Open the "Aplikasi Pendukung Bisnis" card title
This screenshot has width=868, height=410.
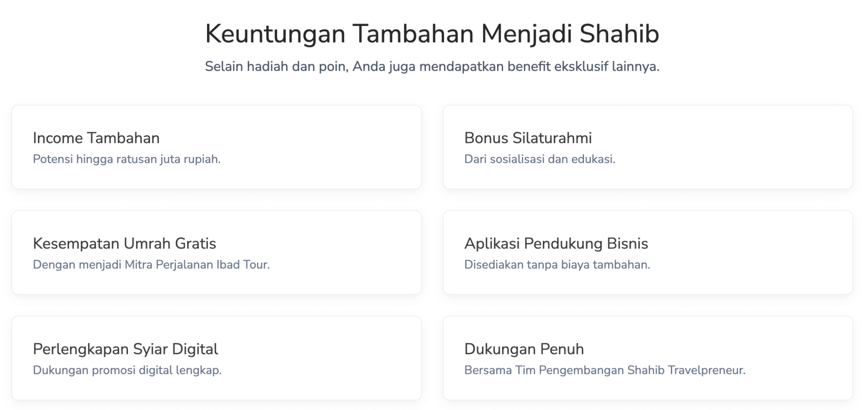(x=556, y=243)
